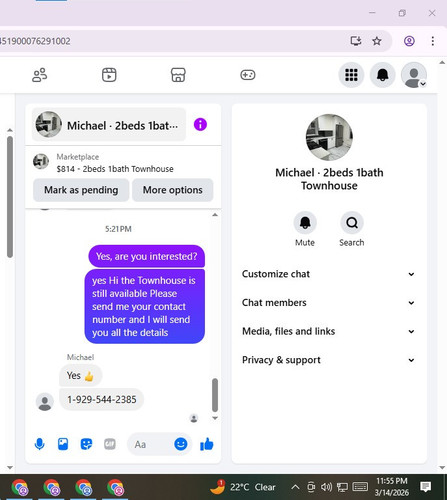The width and height of the screenshot is (447, 500).
Task: Click the fourth Chrome taskbar icon
Action: (116, 488)
